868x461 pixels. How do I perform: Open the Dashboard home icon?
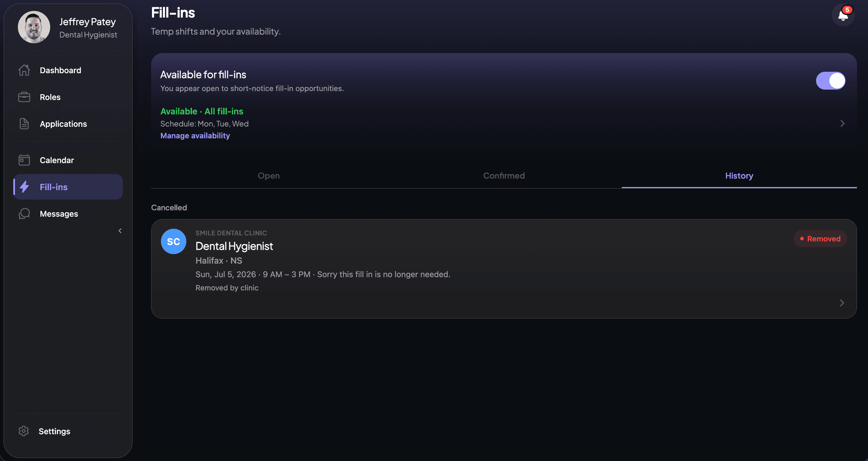(x=24, y=70)
